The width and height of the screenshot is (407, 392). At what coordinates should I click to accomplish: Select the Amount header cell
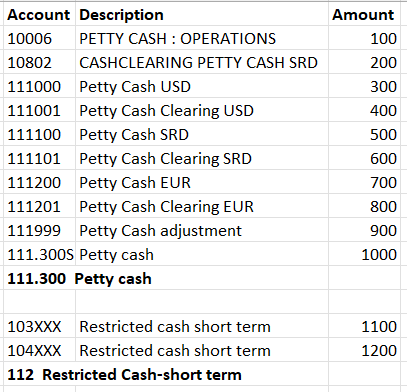coord(364,15)
